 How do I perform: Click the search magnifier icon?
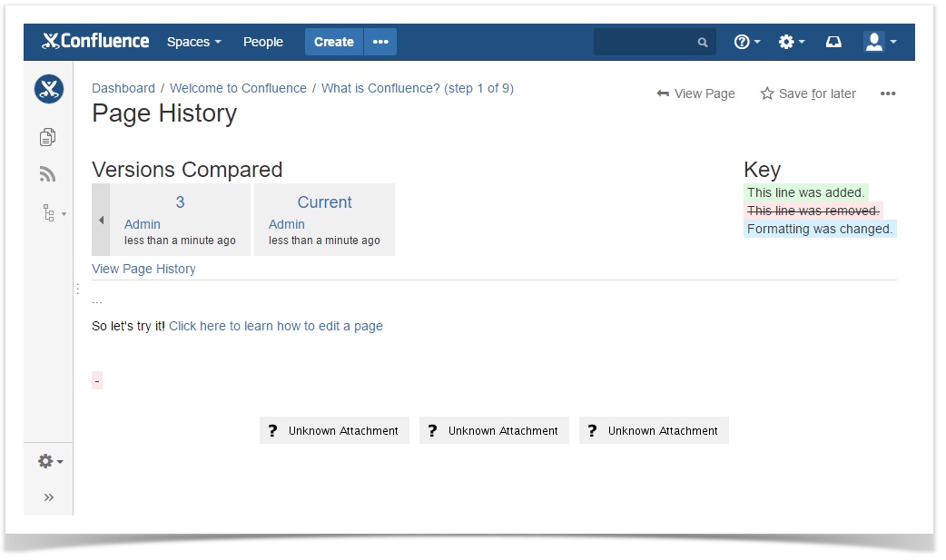tap(702, 42)
